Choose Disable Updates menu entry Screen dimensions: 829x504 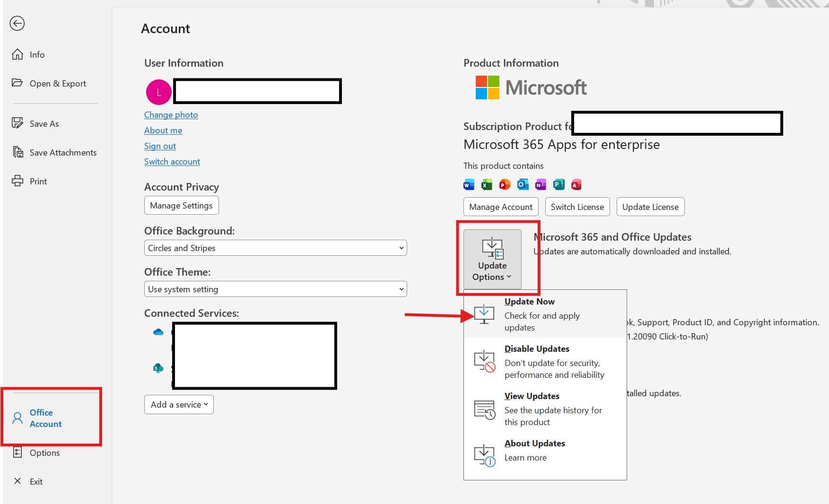pos(545,361)
